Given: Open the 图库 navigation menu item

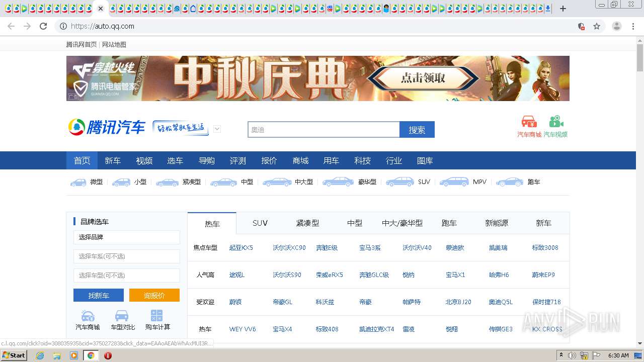Looking at the screenshot, I should 425,160.
